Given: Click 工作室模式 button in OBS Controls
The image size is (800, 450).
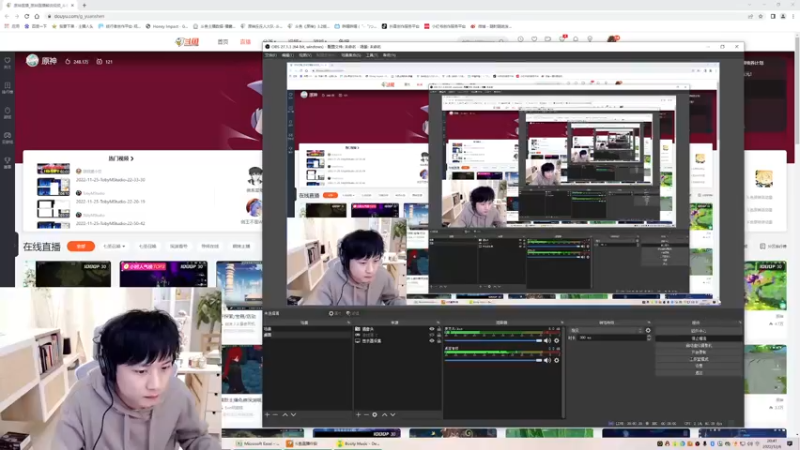Looking at the screenshot, I should [x=698, y=359].
